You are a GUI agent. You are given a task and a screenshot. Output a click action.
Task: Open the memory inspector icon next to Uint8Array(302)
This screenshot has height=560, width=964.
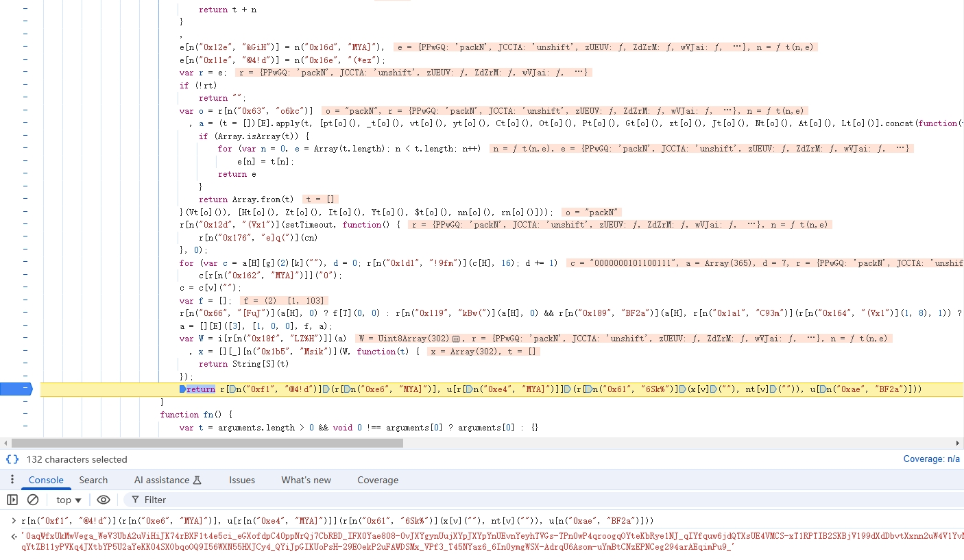(455, 339)
